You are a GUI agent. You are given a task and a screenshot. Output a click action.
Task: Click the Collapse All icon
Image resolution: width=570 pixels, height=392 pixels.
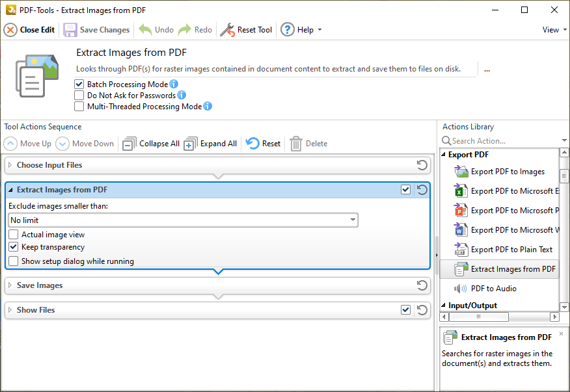(129, 144)
